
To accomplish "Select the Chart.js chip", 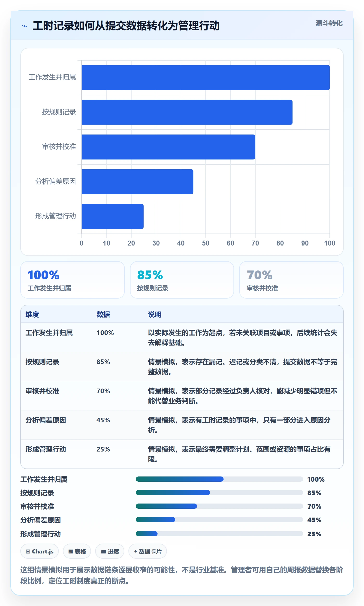I will pos(40,551).
